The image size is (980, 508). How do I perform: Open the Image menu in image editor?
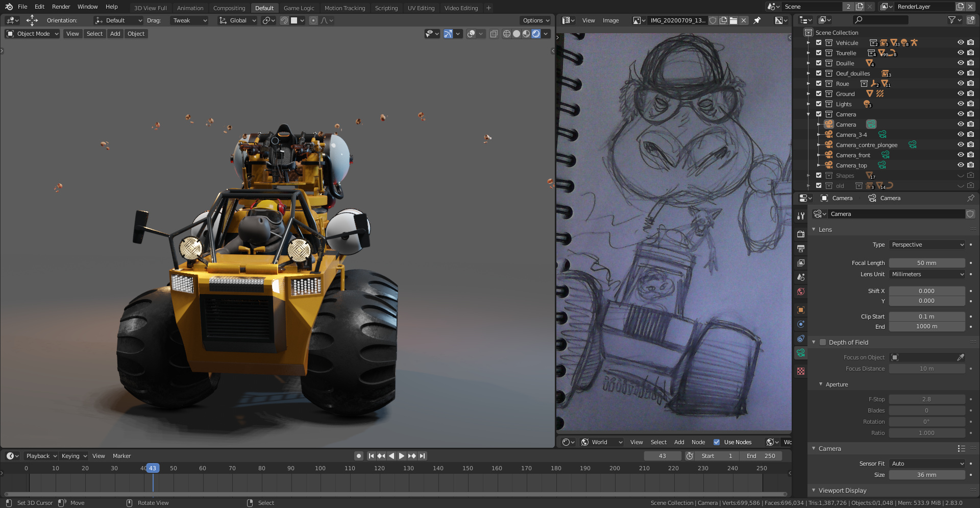(x=610, y=20)
